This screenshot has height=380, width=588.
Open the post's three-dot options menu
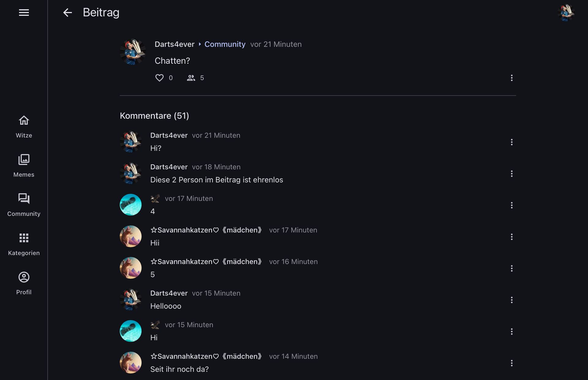[511, 78]
